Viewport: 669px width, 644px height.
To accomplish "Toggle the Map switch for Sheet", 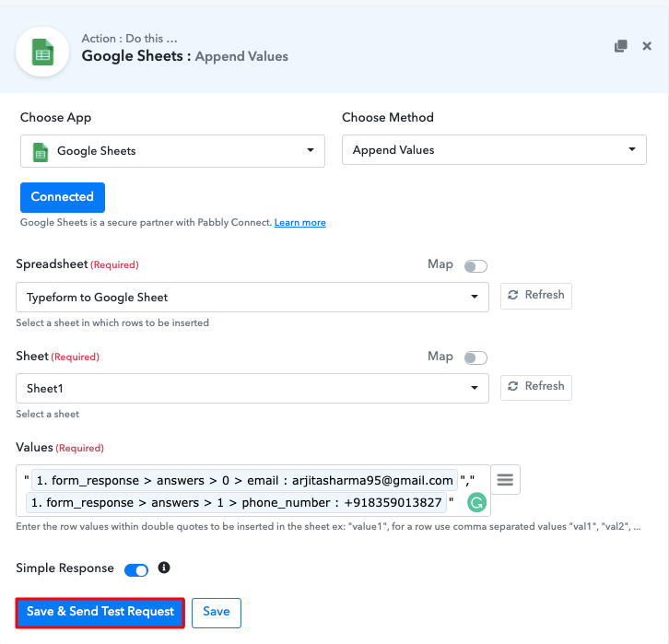I will tap(475, 357).
